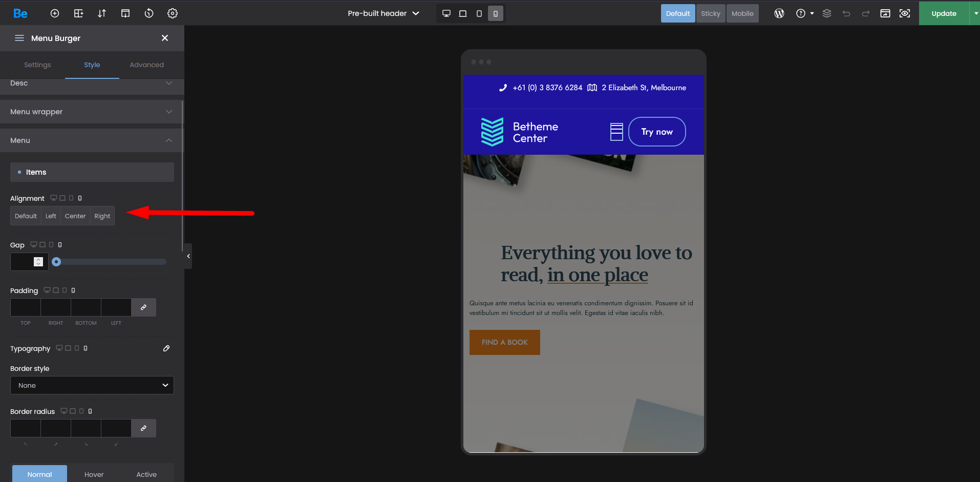
Task: Switch to the Hover state tab
Action: [x=94, y=474]
